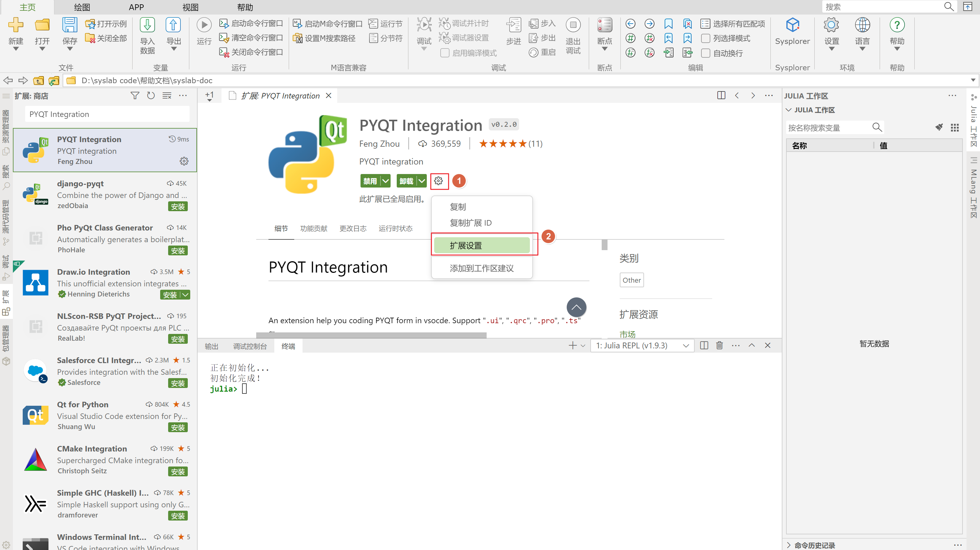980x550 pixels.
Task: Click the 退出调试 stop icon
Action: [573, 25]
